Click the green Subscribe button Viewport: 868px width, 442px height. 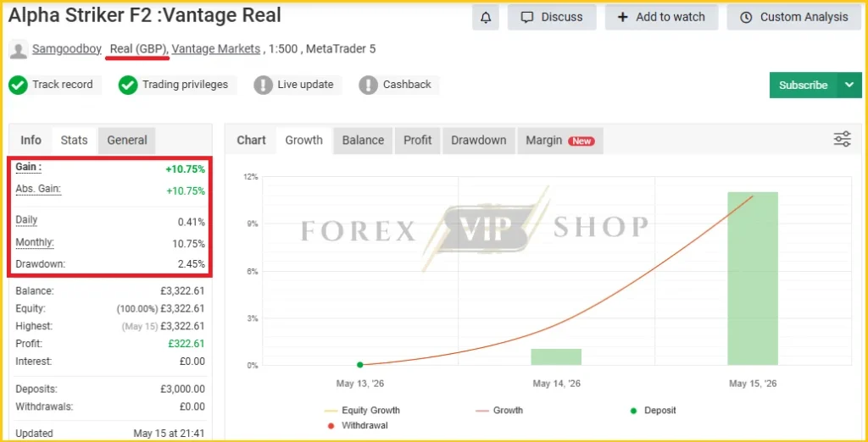coord(804,86)
